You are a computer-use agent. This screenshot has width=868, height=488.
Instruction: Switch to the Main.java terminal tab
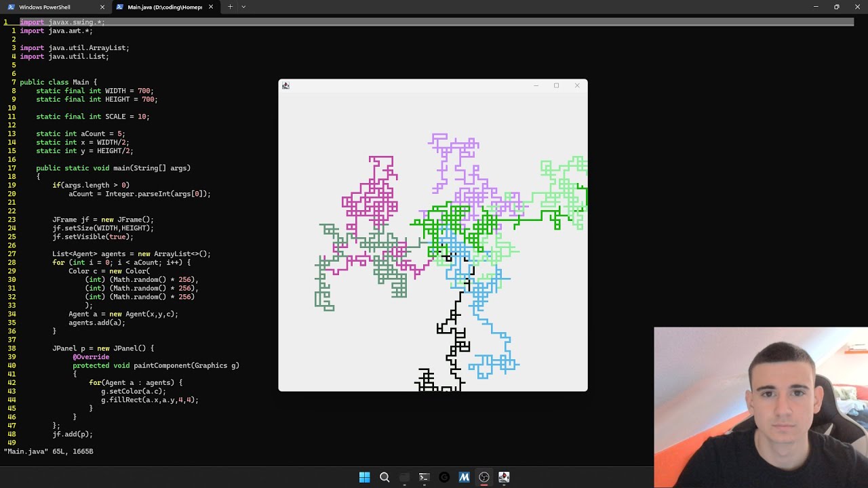(165, 7)
